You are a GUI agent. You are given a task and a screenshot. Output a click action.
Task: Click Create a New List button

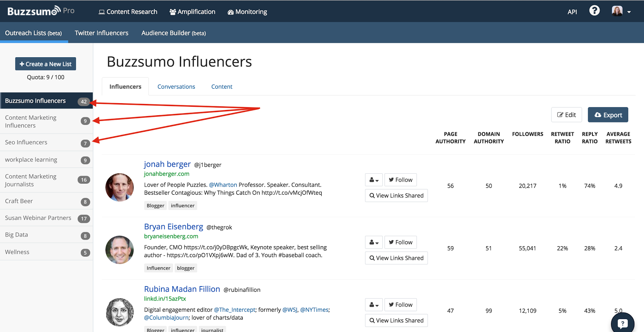[45, 64]
